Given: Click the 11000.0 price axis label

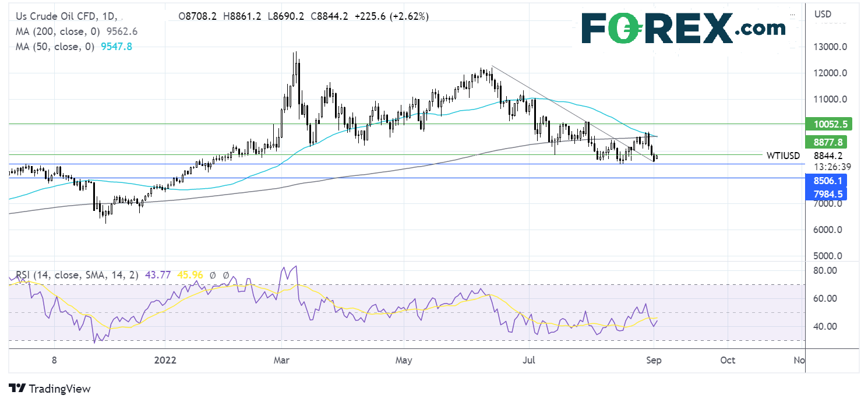Looking at the screenshot, I should tap(831, 100).
